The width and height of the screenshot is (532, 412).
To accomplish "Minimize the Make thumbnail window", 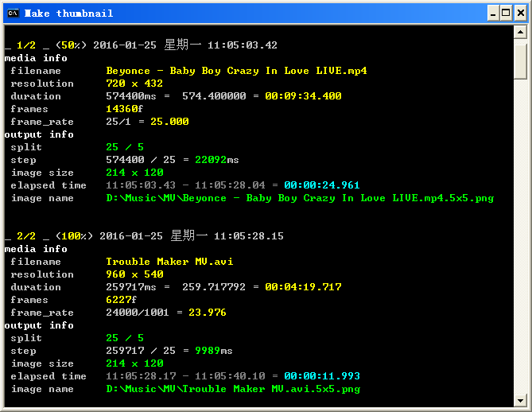I will (x=493, y=14).
